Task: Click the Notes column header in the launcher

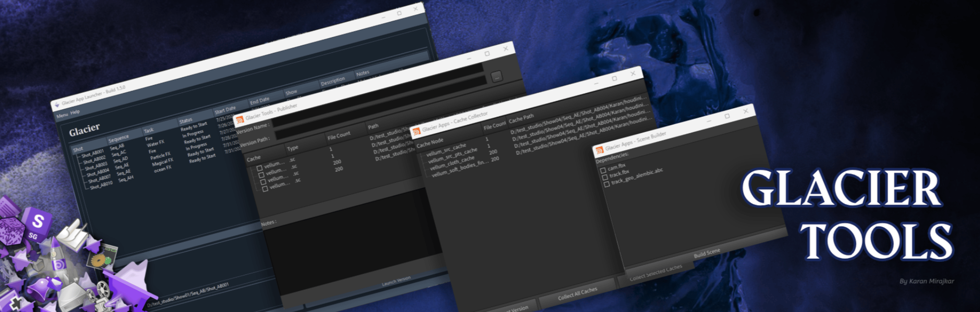Action: click(362, 73)
